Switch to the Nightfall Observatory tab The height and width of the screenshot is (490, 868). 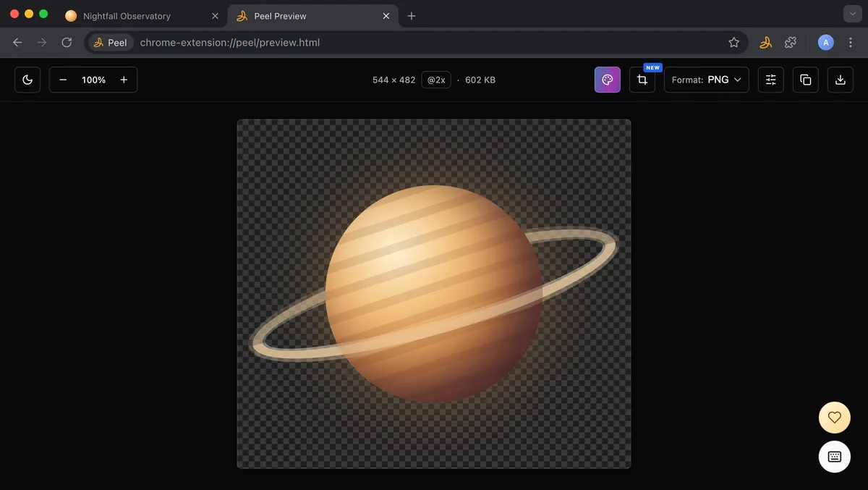[x=141, y=16]
